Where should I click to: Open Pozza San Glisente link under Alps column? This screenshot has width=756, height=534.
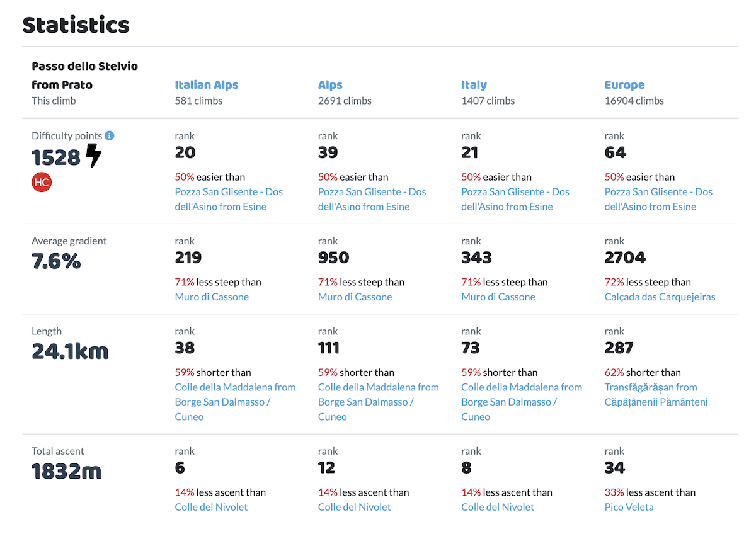coord(372,199)
